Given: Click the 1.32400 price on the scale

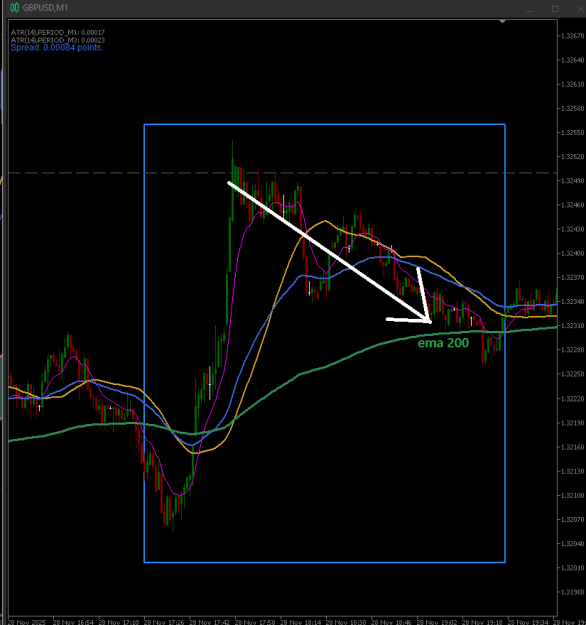Looking at the screenshot, I should (x=572, y=254).
